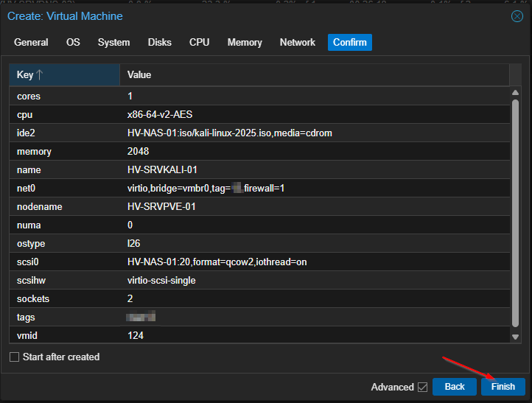Open the CPU tab
532x403 pixels.
click(x=199, y=43)
